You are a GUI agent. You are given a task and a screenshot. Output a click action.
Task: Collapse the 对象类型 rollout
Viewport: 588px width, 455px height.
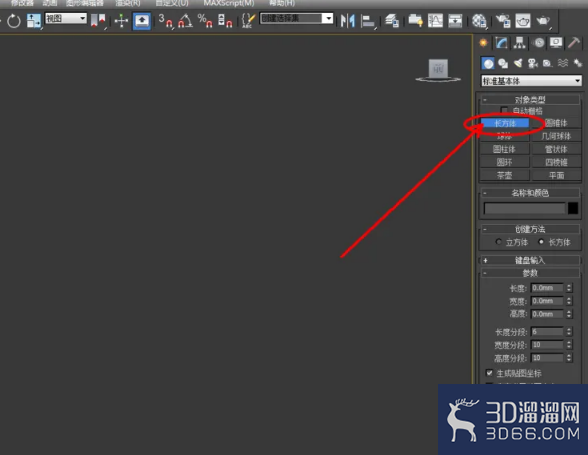click(x=530, y=100)
